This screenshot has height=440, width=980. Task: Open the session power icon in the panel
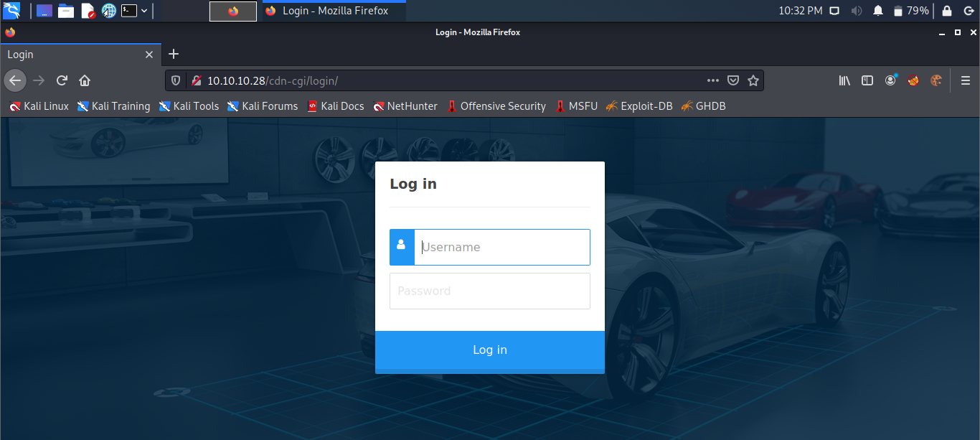[968, 11]
